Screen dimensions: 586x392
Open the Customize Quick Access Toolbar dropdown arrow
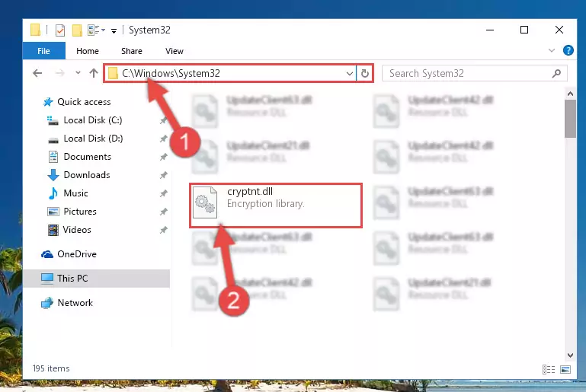pos(114,31)
